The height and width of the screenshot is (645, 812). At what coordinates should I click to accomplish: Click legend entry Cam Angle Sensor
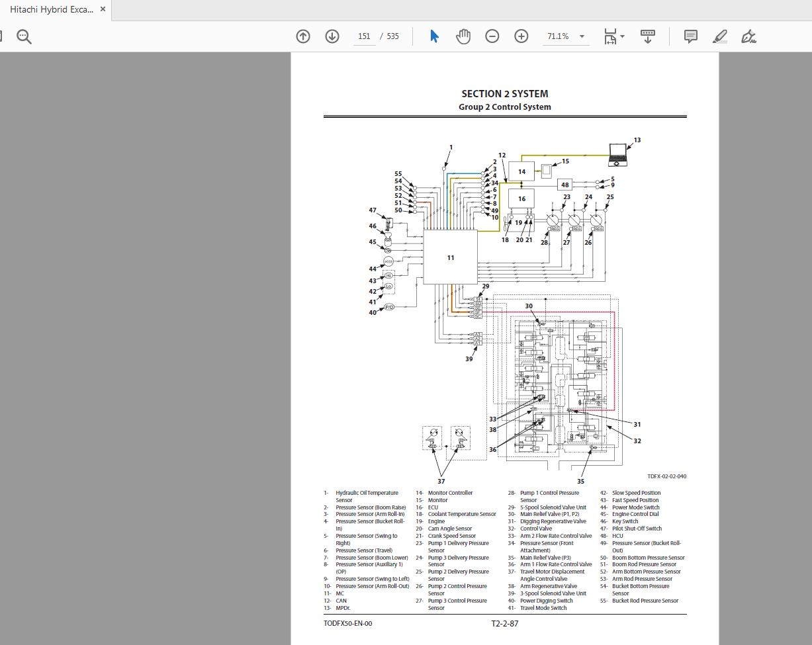[x=450, y=529]
